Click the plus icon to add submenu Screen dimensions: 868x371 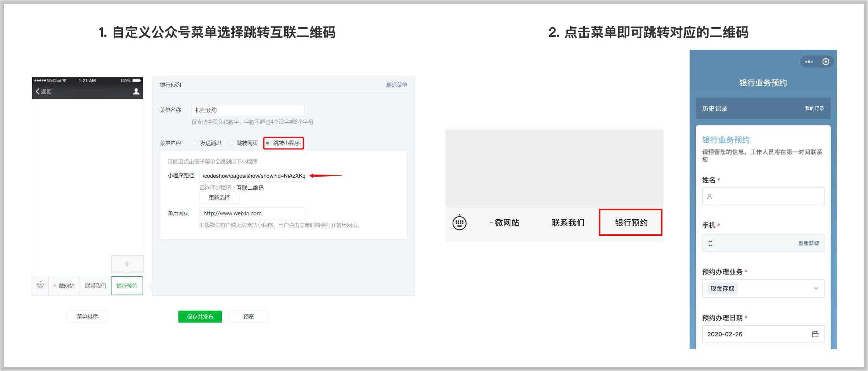coord(127,264)
